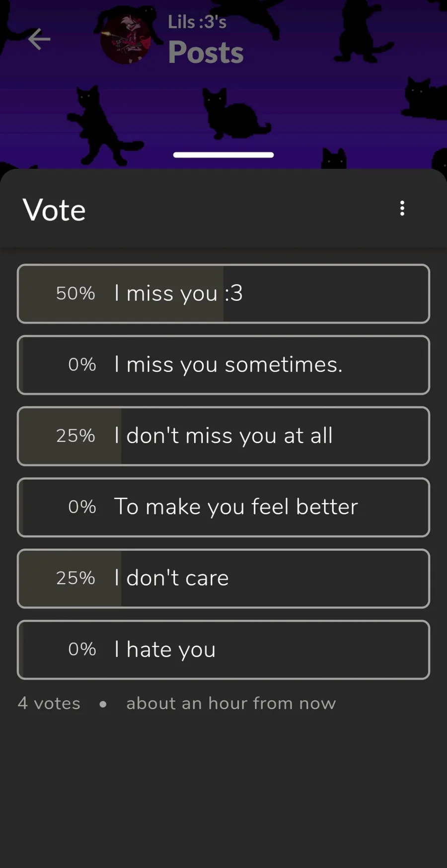Tap the back arrow icon
Image resolution: width=447 pixels, height=868 pixels.
(39, 39)
